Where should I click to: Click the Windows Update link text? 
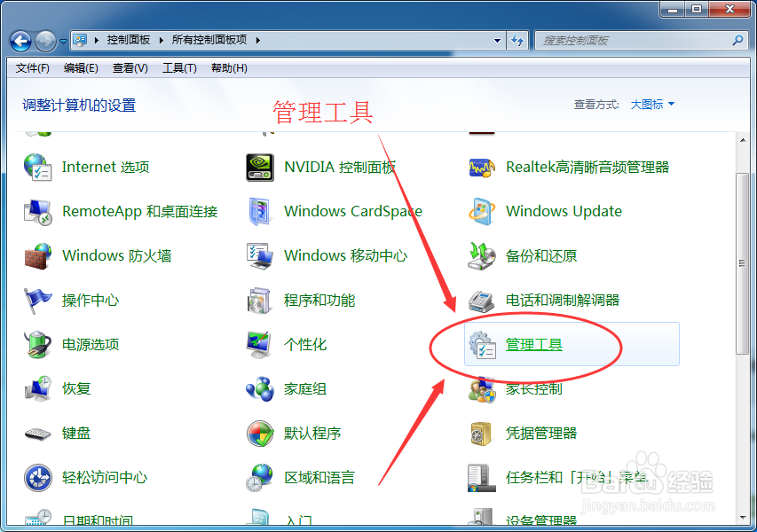click(x=564, y=212)
